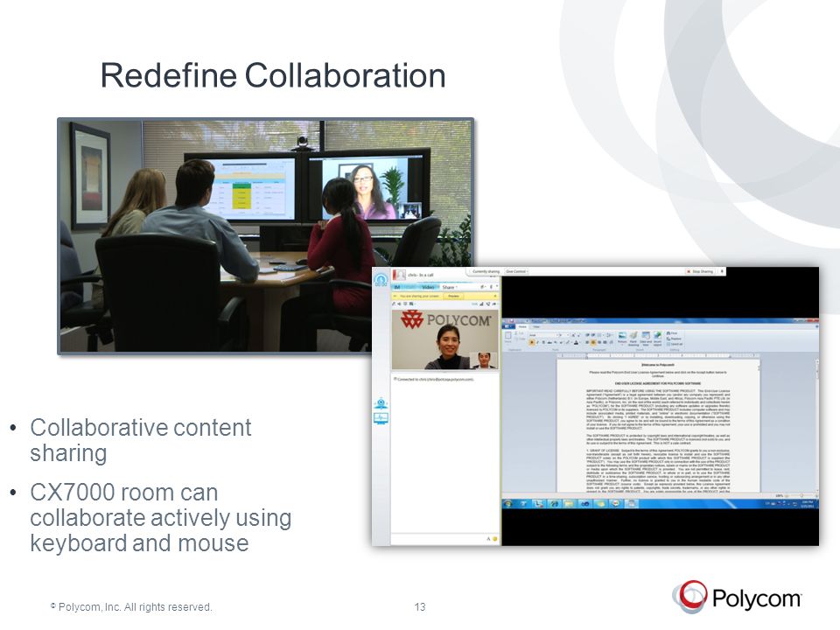Click the Paste icon in WordPad

coord(507,337)
